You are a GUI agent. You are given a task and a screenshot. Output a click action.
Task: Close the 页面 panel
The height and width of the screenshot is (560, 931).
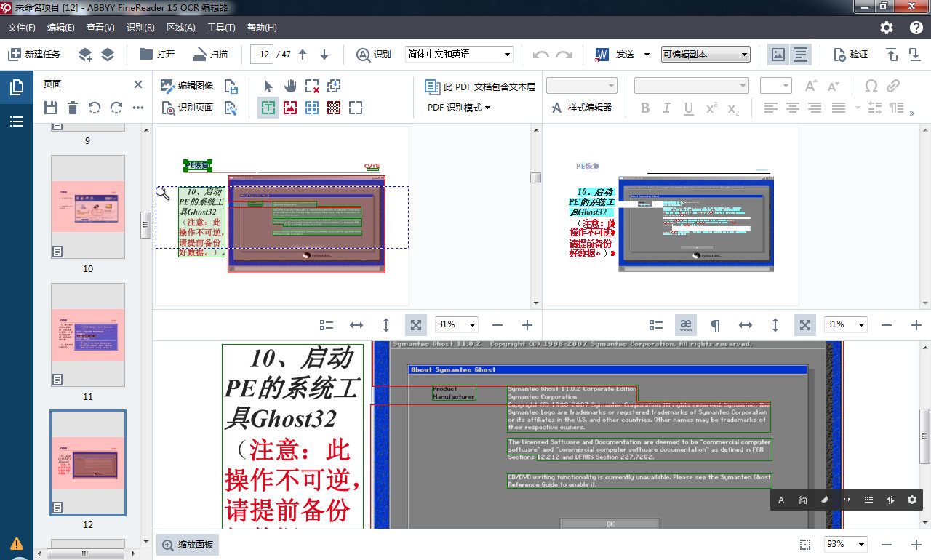pyautogui.click(x=138, y=84)
